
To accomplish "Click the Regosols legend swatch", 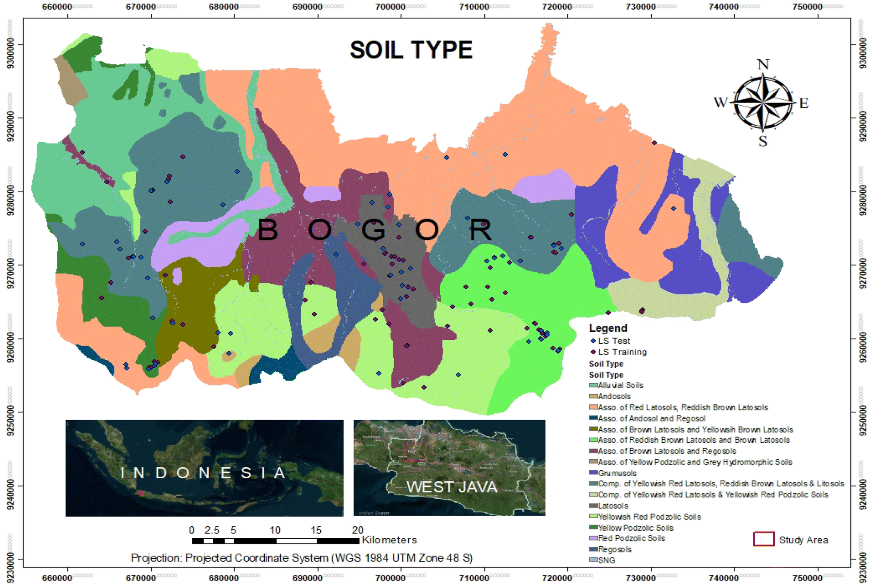I will pyautogui.click(x=593, y=549).
